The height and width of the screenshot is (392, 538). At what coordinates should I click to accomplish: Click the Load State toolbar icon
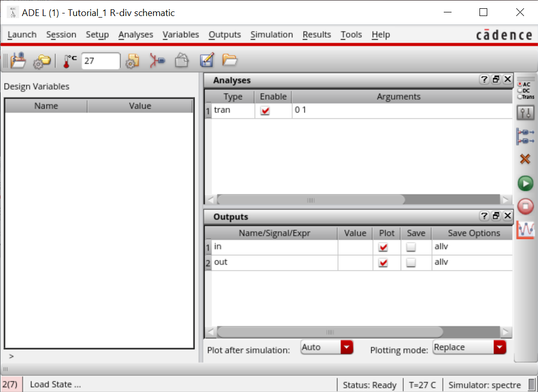coord(18,61)
